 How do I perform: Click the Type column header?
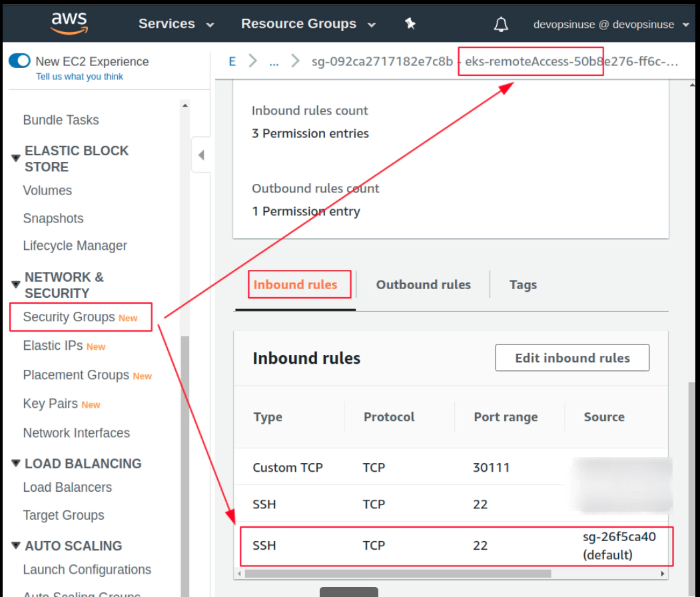[268, 417]
